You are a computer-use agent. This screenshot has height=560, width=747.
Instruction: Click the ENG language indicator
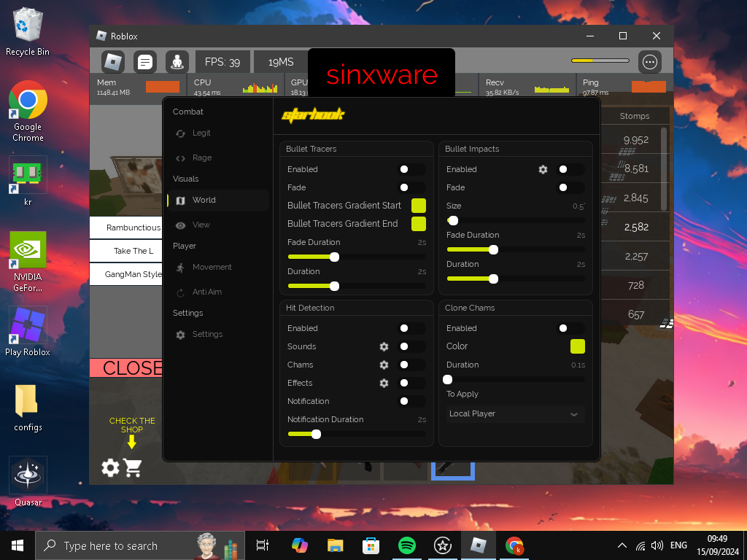click(679, 545)
